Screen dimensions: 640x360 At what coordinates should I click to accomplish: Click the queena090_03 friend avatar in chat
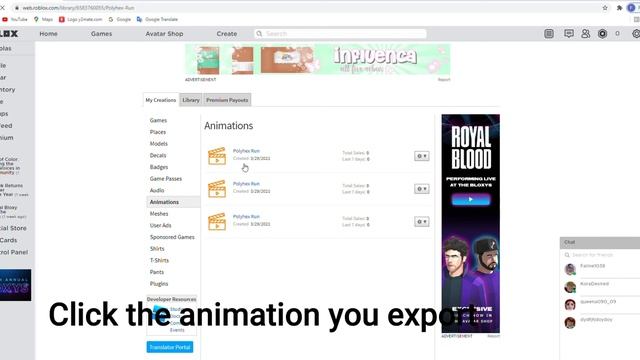coord(570,304)
